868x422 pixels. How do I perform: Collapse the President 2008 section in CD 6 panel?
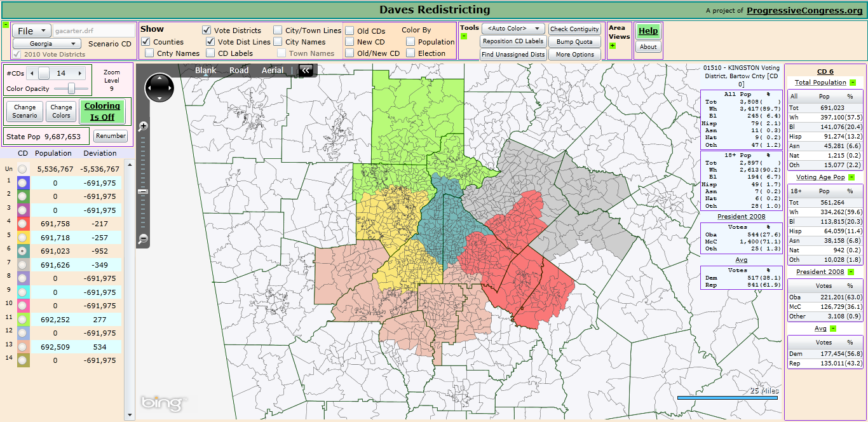(850, 273)
